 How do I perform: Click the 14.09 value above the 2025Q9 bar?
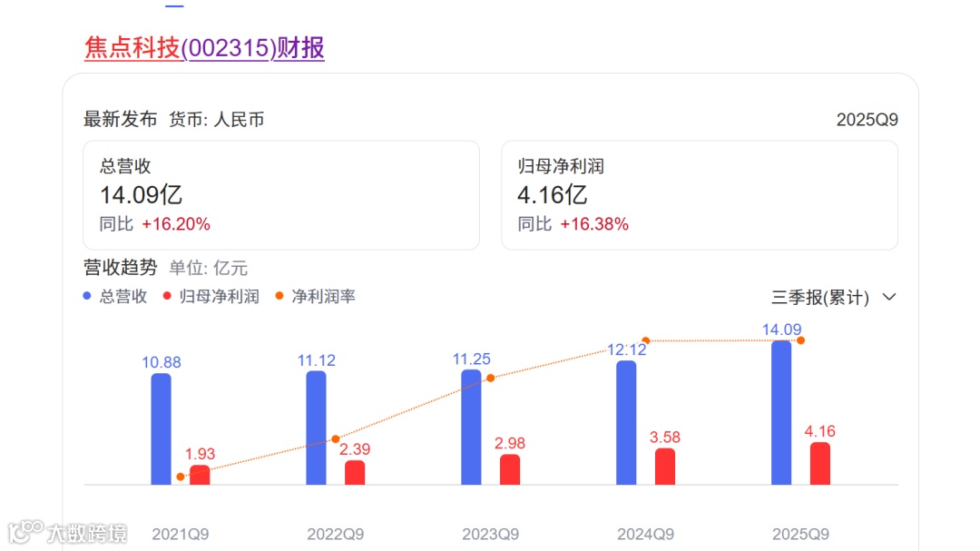[x=781, y=329]
